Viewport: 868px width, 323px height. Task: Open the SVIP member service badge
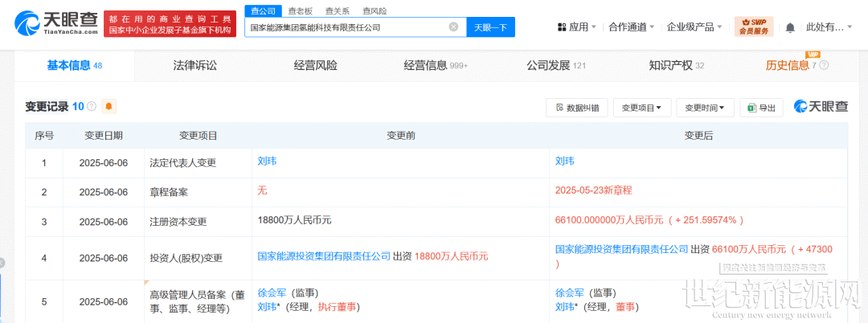tap(754, 27)
